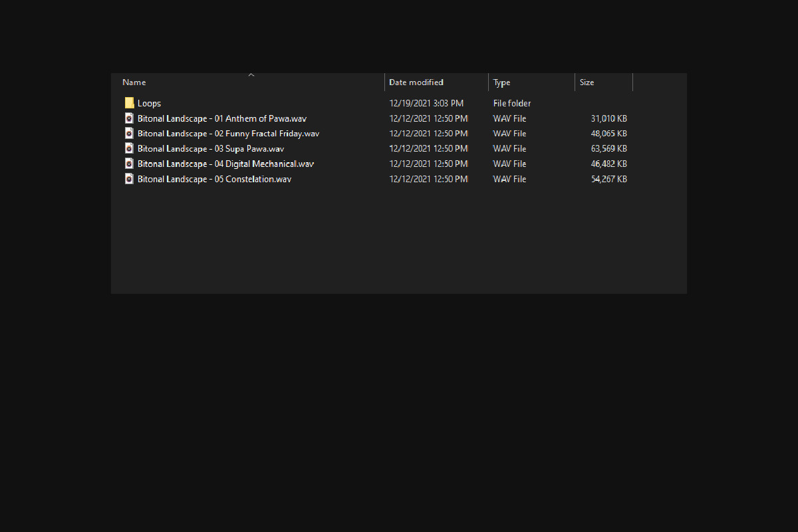Click the Supa Pawa WAV file icon
Viewport: 798px width, 532px height.
point(129,148)
